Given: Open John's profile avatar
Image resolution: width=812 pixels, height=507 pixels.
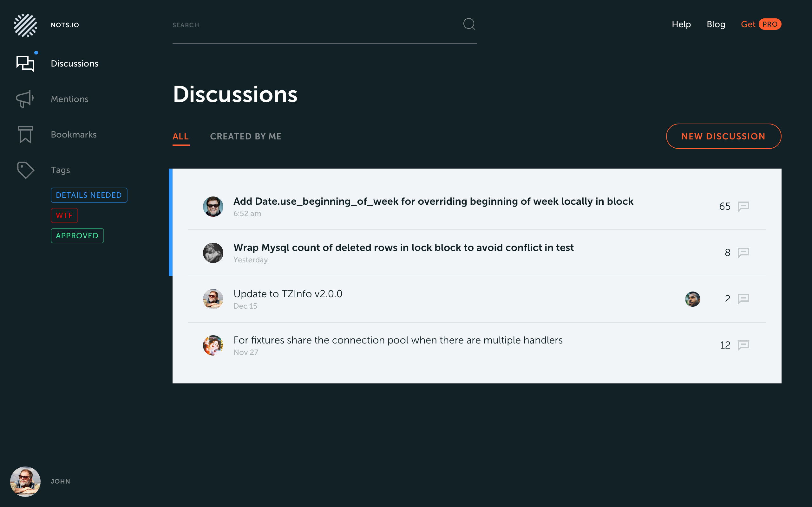Looking at the screenshot, I should point(25,481).
